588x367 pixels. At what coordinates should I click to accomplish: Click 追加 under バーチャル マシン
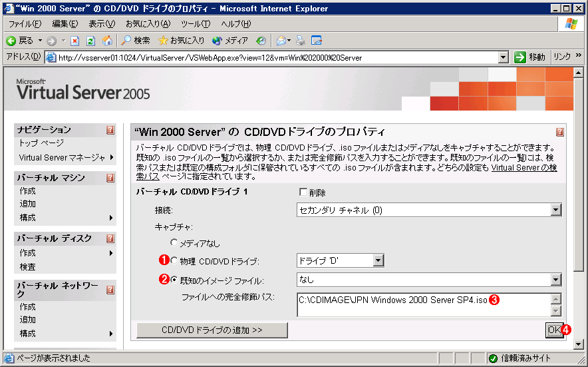click(28, 204)
